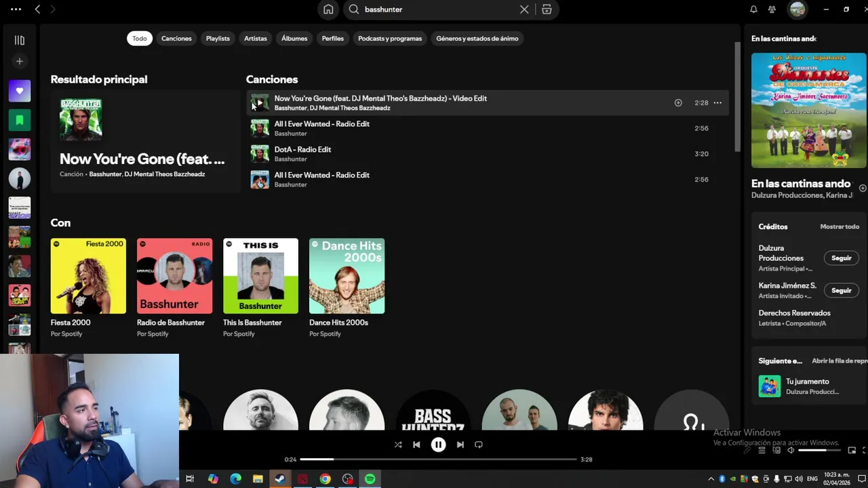
Task: Show hidden tray icons chevron
Action: [x=711, y=479]
